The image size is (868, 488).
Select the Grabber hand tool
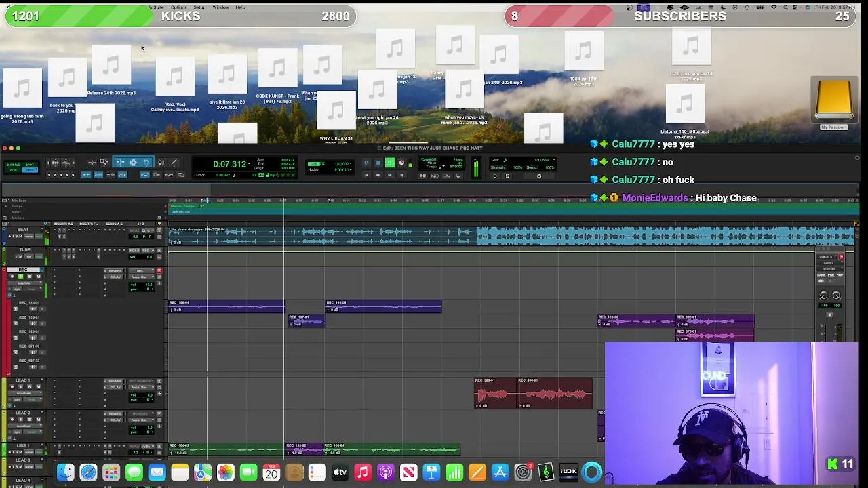point(146,162)
